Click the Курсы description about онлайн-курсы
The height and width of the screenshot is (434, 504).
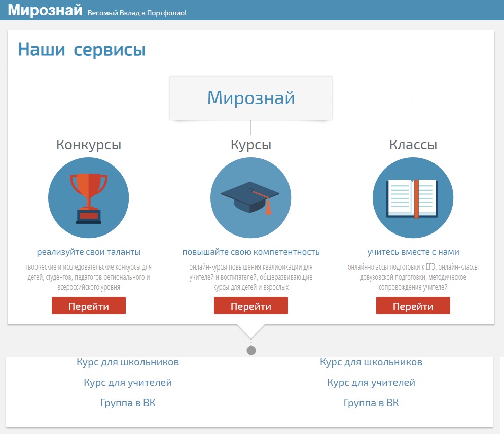tap(250, 277)
